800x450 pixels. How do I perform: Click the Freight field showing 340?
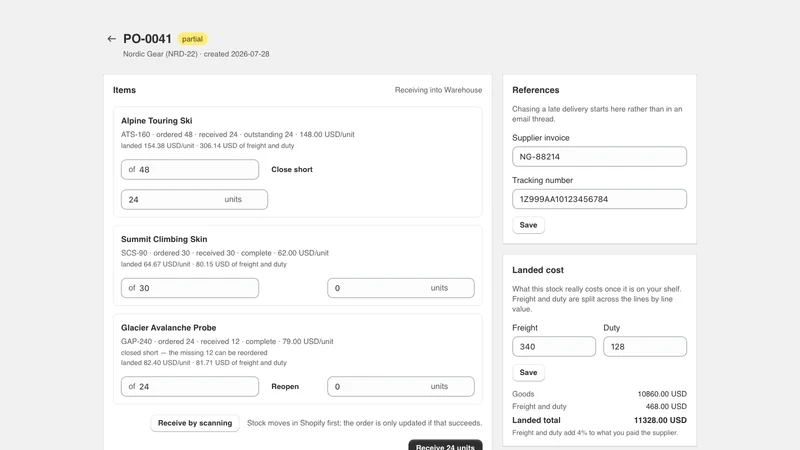point(554,346)
